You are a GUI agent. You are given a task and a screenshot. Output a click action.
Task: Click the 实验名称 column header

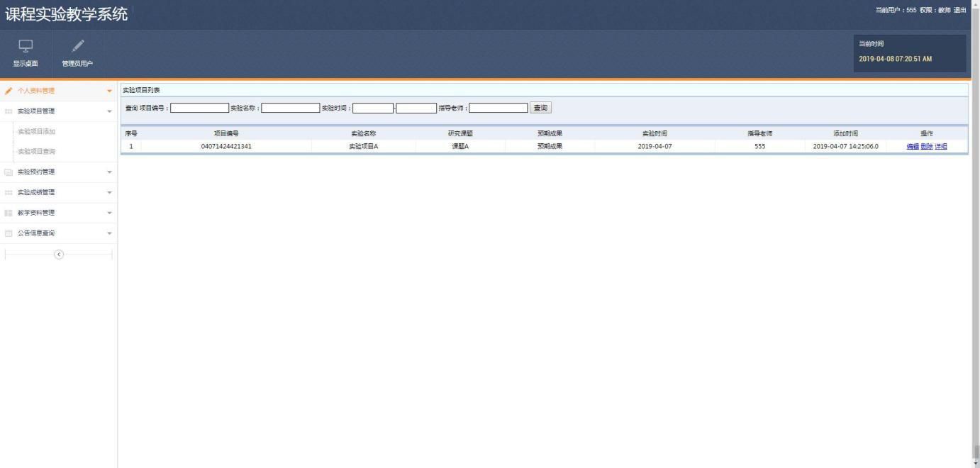coord(364,134)
